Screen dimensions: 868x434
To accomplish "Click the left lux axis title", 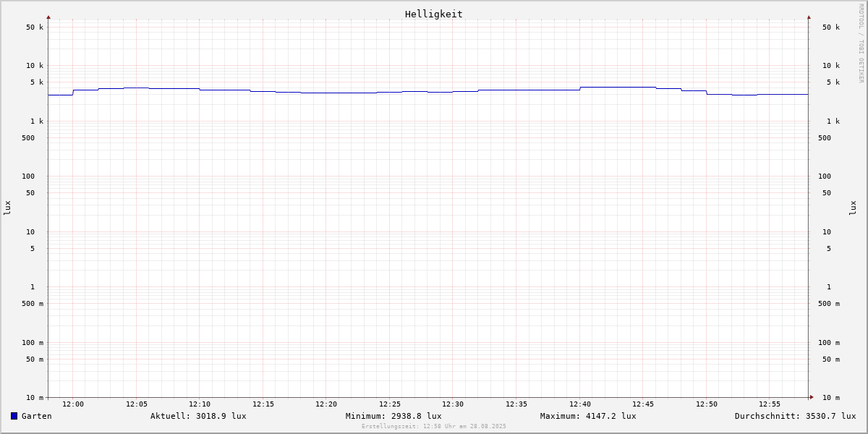I will [7, 208].
